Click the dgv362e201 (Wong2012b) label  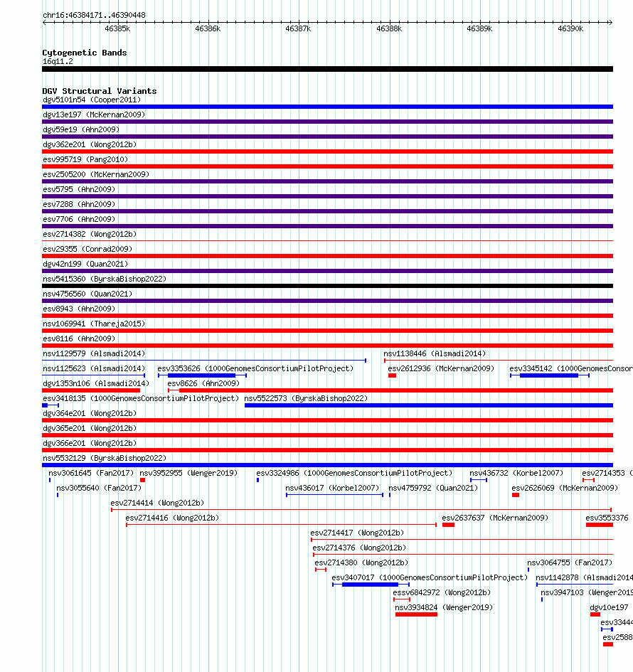tap(90, 145)
